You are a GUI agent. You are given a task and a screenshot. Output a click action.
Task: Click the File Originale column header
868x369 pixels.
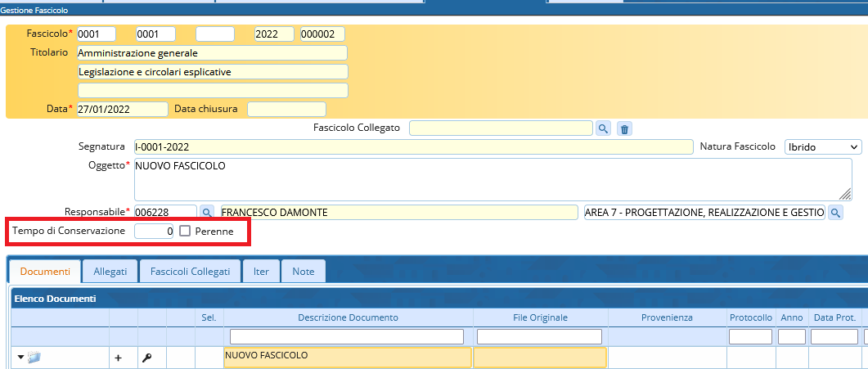click(x=540, y=317)
